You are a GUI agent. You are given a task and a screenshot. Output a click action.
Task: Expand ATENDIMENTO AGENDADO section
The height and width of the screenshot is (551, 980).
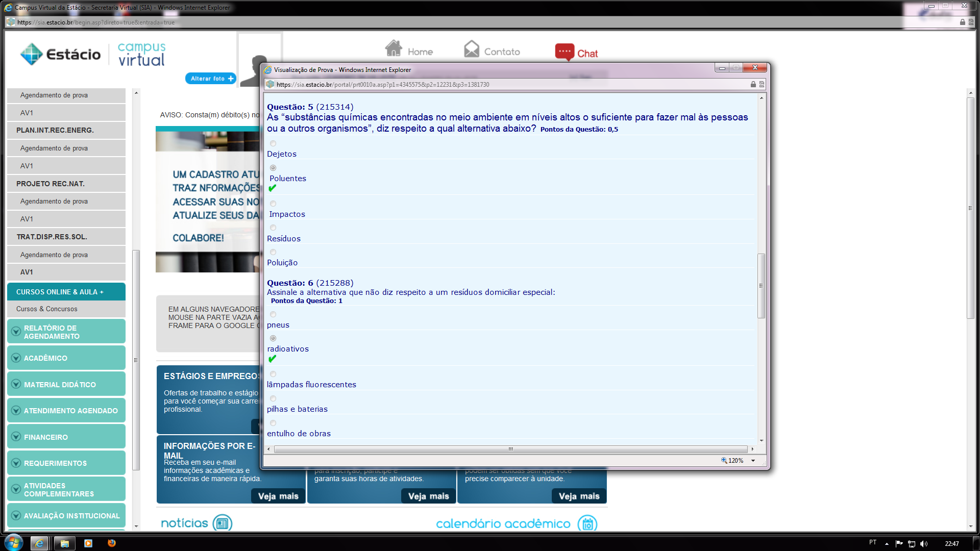(66, 411)
